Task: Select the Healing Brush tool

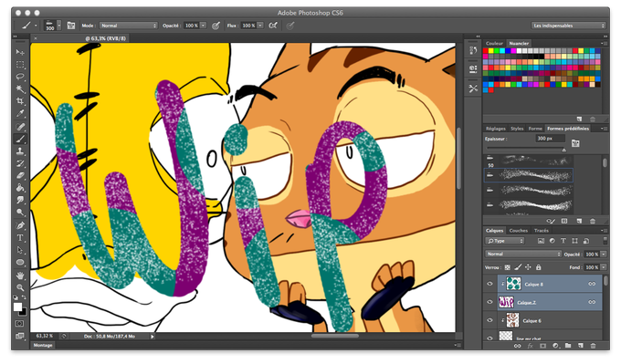Action: tap(20, 127)
